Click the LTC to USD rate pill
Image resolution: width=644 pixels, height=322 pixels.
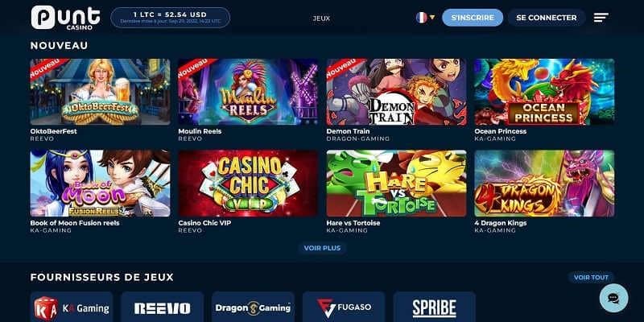(171, 18)
